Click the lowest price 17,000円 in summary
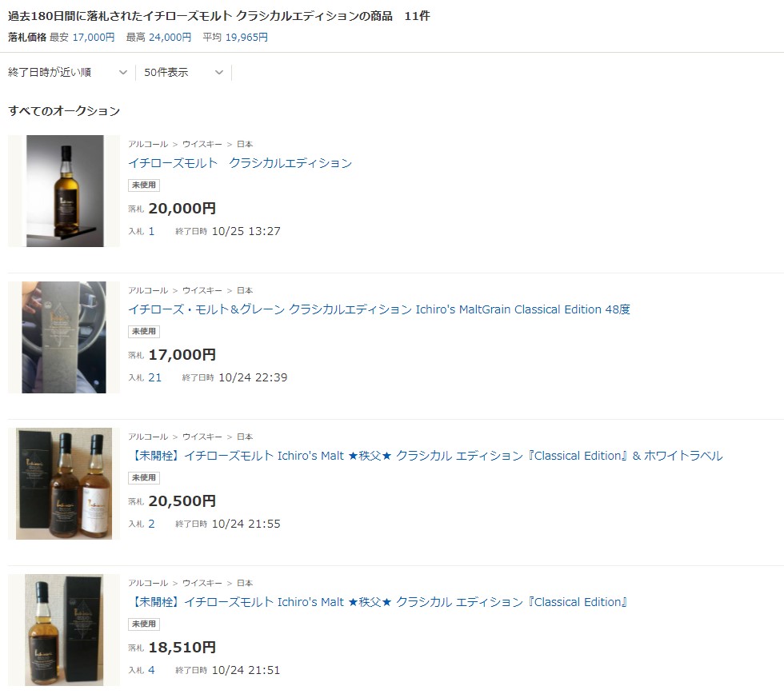Screen dimensions: 784x694 [x=94, y=37]
